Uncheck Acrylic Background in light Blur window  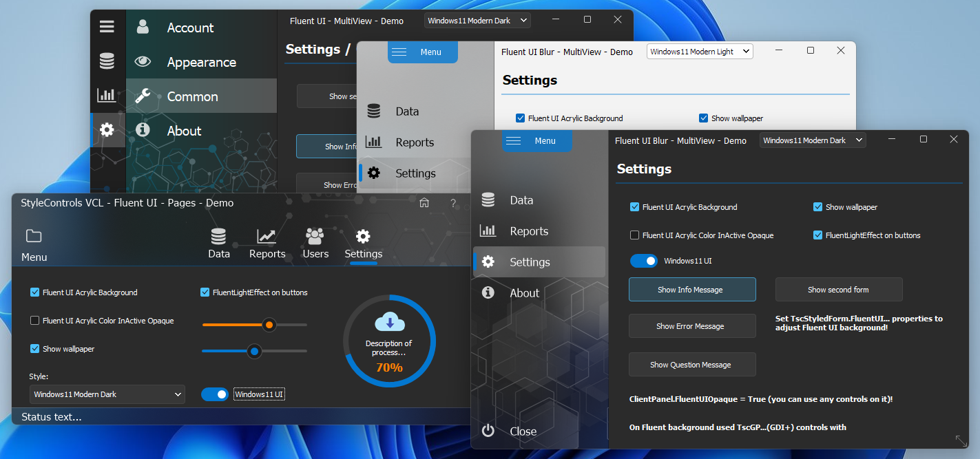(521, 118)
